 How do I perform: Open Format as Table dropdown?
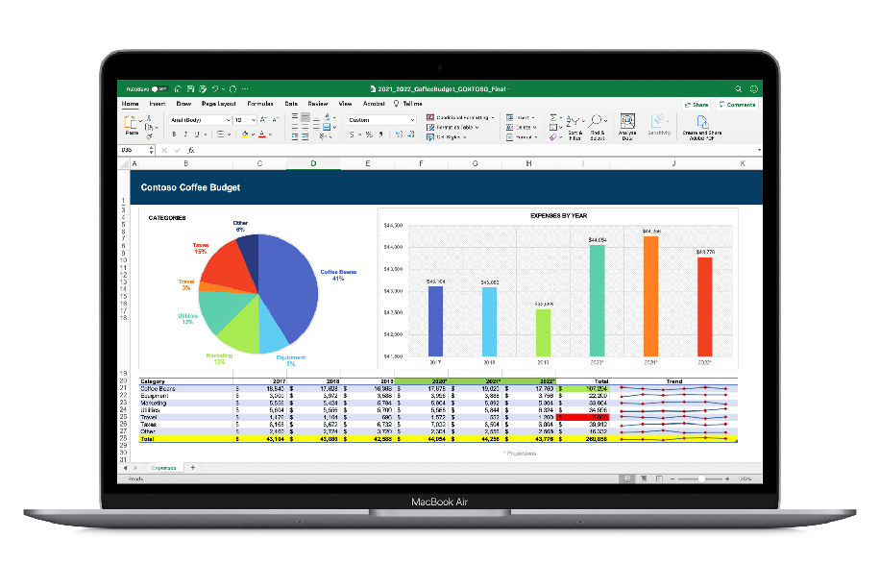pyautogui.click(x=452, y=128)
